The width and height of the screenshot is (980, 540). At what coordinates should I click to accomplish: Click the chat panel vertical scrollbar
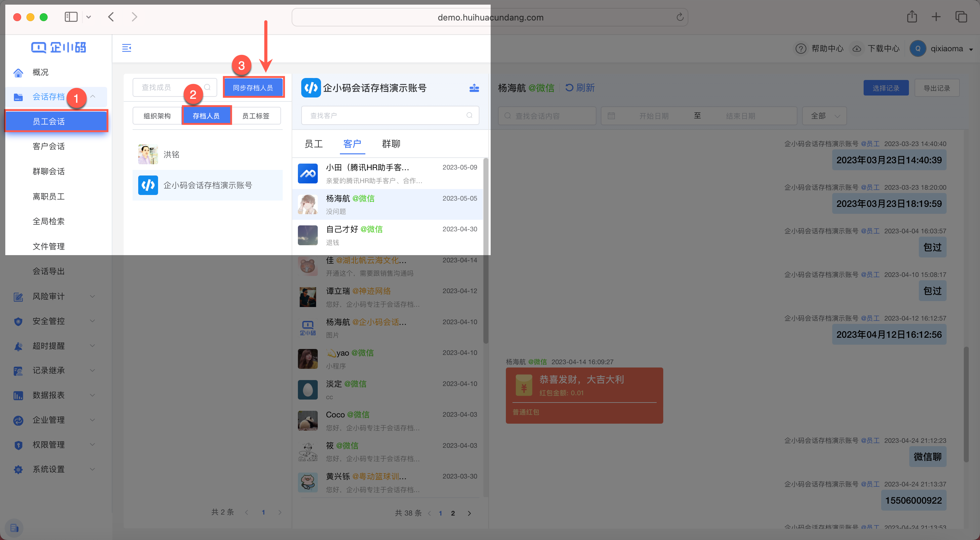tap(966, 404)
